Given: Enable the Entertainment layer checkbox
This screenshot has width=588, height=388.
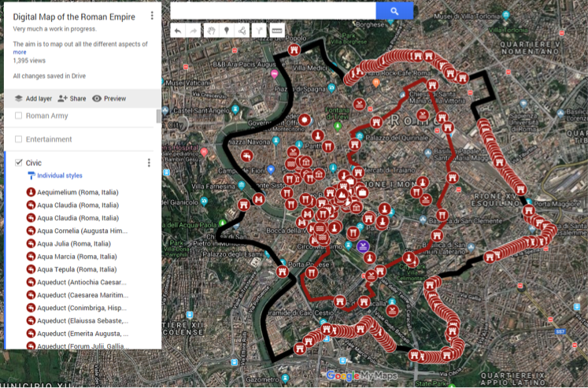Looking at the screenshot, I should [18, 139].
